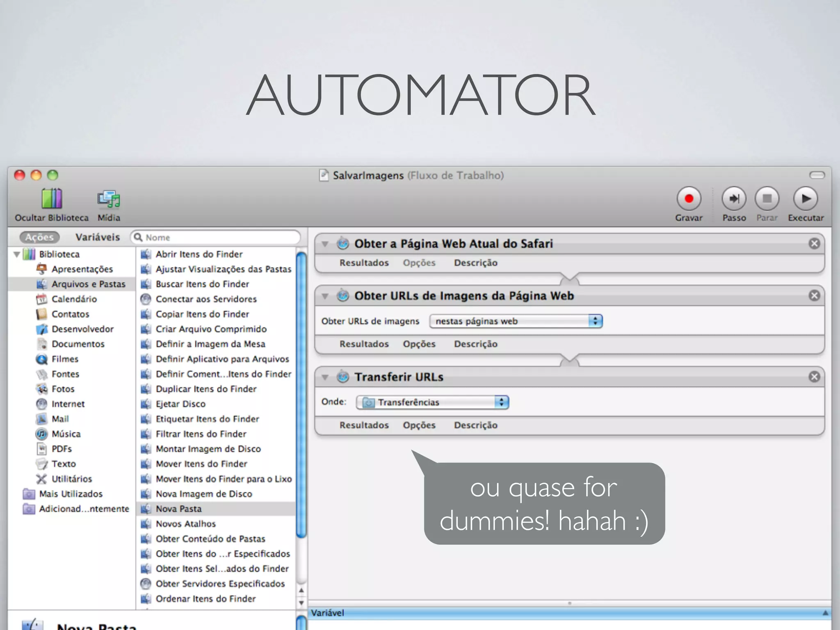The height and width of the screenshot is (630, 840).
Task: Show Resultados of Obter a Página Web action
Action: [x=364, y=263]
